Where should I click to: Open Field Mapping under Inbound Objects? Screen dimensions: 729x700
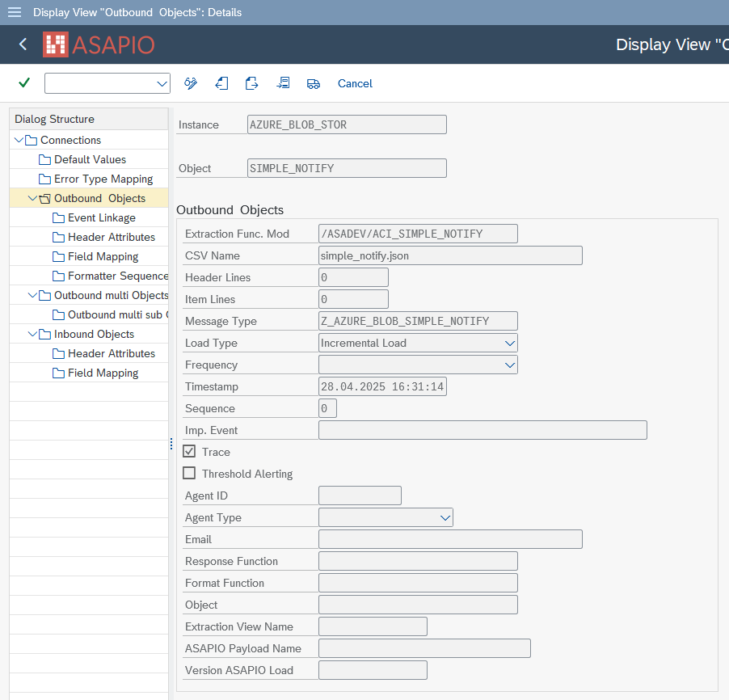(x=95, y=373)
